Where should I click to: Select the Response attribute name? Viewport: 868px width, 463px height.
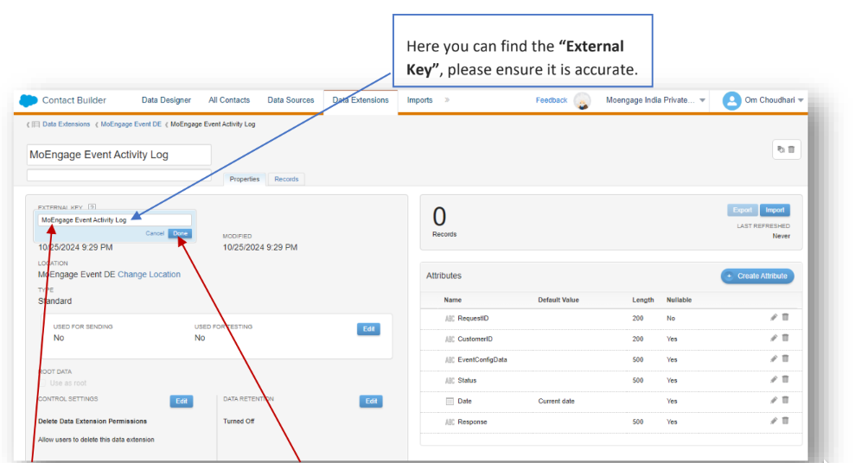tap(472, 422)
